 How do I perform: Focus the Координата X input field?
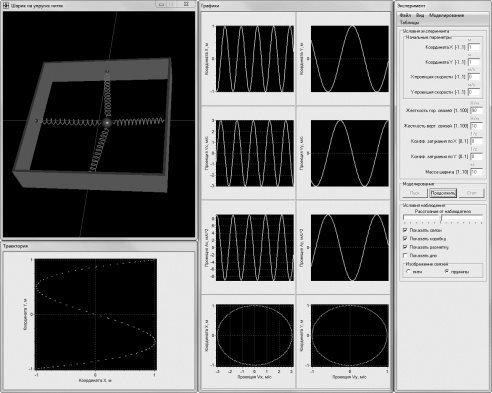(x=474, y=47)
